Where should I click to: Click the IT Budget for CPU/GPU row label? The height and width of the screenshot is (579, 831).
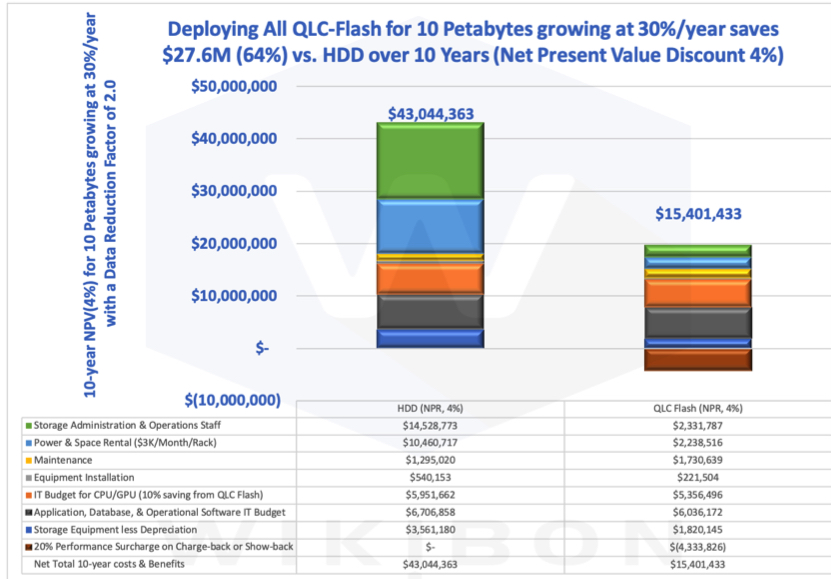tap(148, 495)
